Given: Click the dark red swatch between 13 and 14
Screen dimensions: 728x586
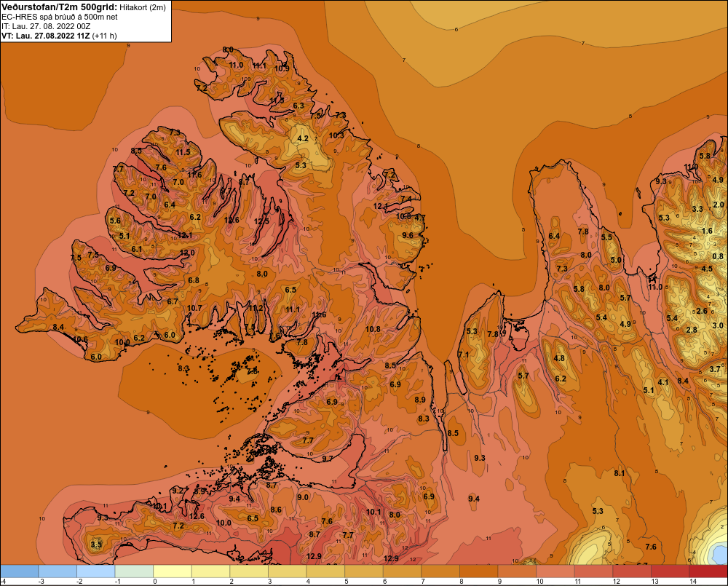Looking at the screenshot, I should click(670, 571).
